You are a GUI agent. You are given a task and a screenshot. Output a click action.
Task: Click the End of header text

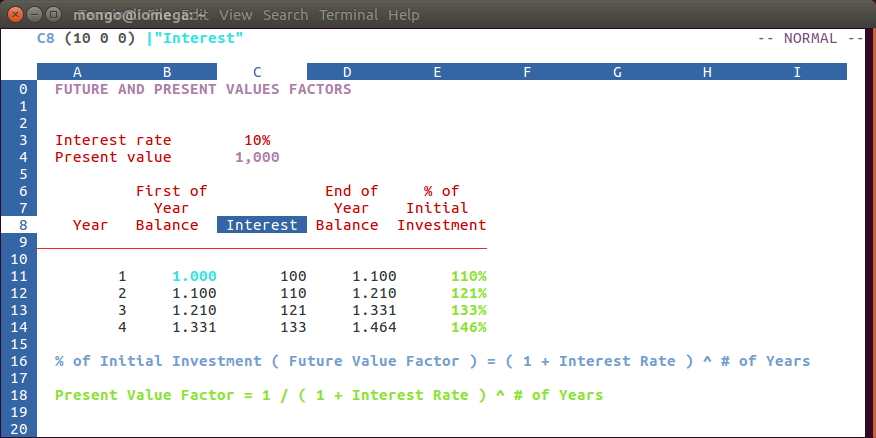point(351,191)
